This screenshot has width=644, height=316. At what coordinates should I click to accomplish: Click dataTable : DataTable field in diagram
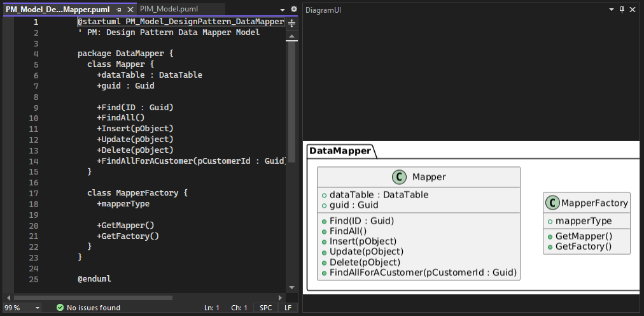pos(379,195)
